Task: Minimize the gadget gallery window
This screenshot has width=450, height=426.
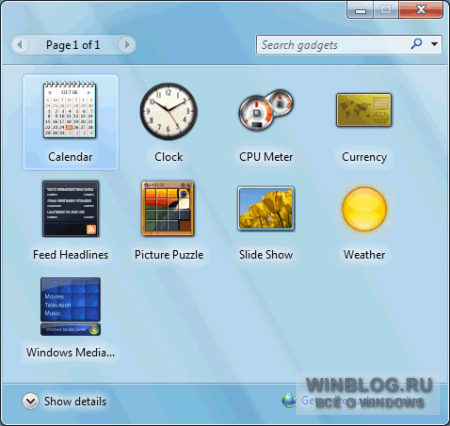Action: [x=360, y=10]
